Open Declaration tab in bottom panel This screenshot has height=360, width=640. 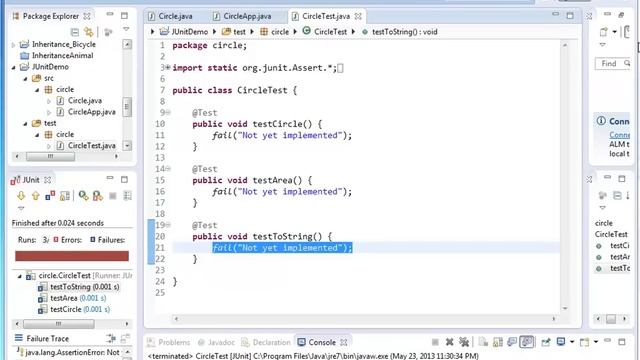[266, 342]
